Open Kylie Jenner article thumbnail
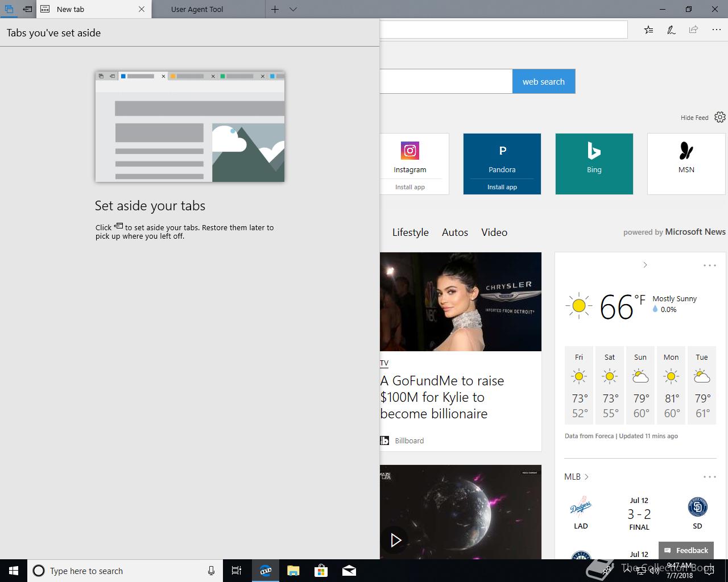Image resolution: width=728 pixels, height=582 pixels. [461, 302]
